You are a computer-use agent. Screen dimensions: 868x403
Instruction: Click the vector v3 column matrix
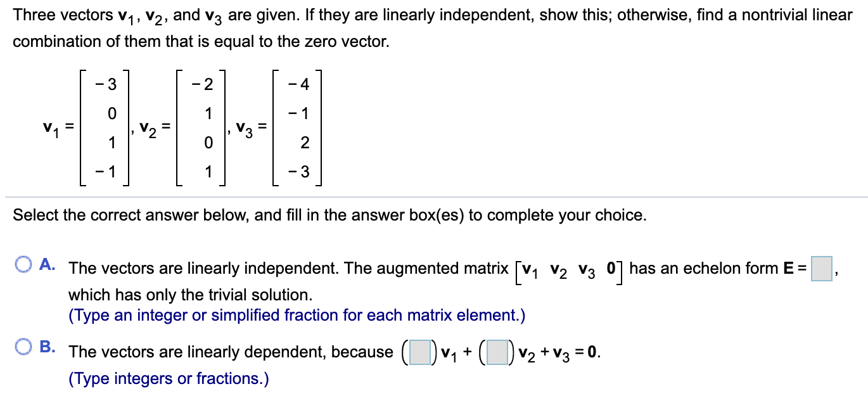(x=298, y=127)
